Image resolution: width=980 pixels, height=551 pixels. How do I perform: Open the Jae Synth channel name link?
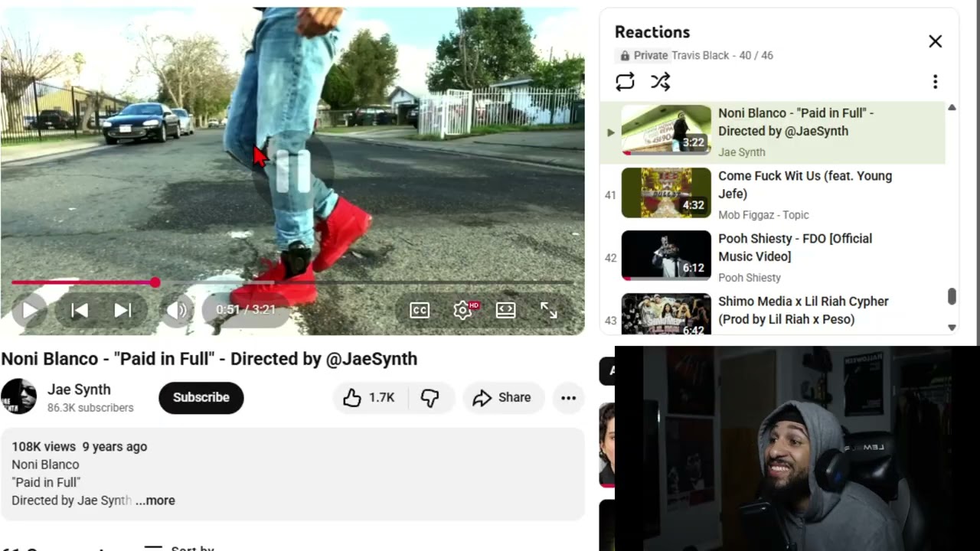point(79,390)
